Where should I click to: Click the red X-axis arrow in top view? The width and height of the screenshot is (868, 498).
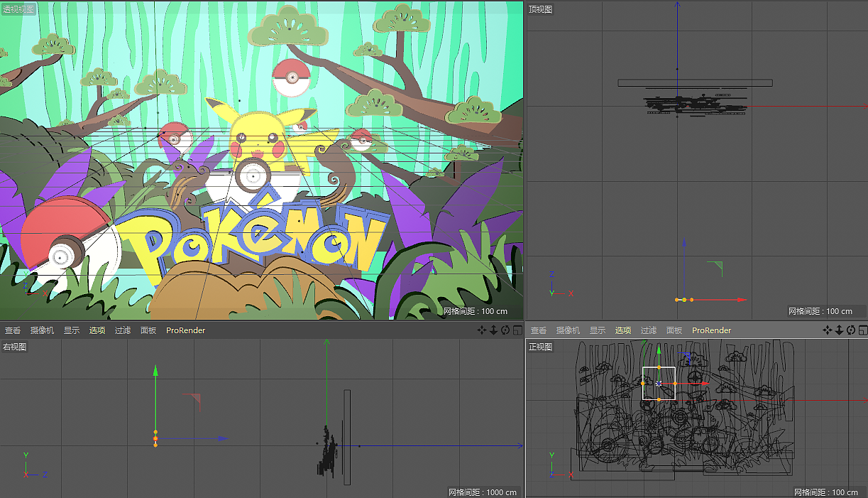click(741, 300)
